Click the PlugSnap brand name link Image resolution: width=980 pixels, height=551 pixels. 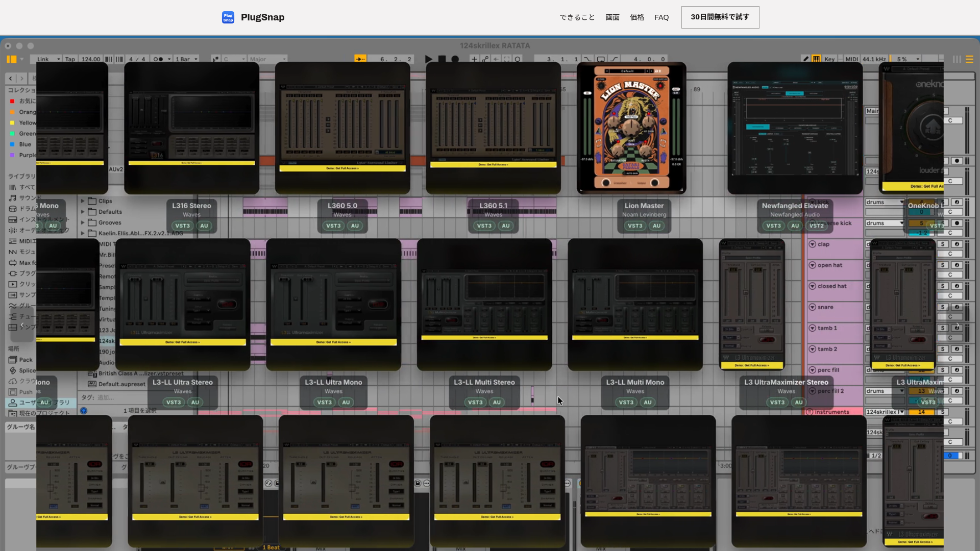[263, 17]
